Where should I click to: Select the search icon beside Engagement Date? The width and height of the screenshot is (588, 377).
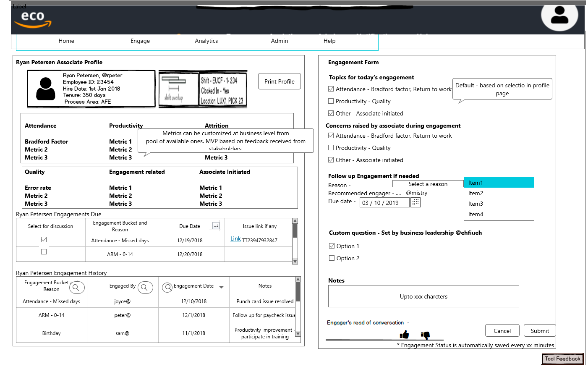(167, 287)
